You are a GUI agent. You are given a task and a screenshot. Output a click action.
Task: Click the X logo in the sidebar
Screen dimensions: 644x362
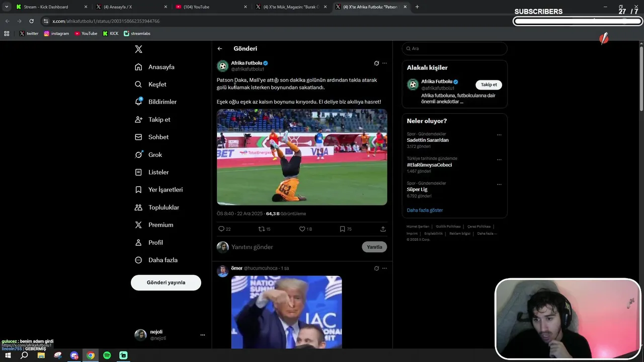(138, 49)
